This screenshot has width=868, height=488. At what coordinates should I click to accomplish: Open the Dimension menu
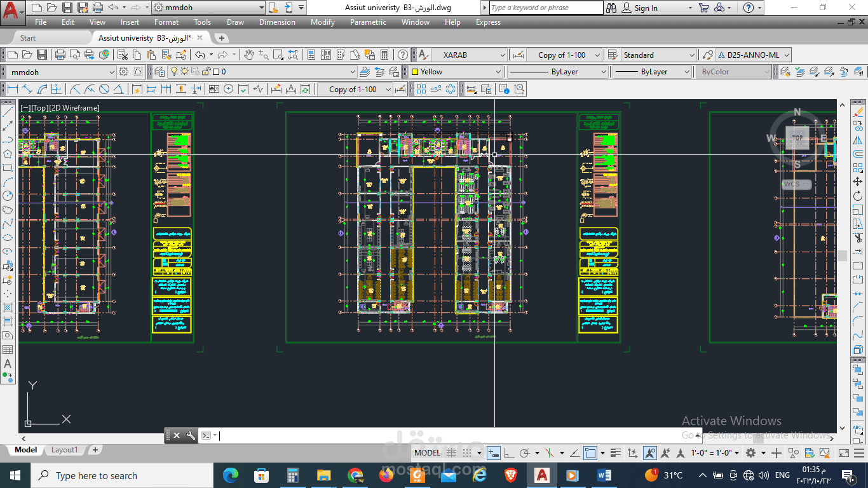tap(277, 22)
